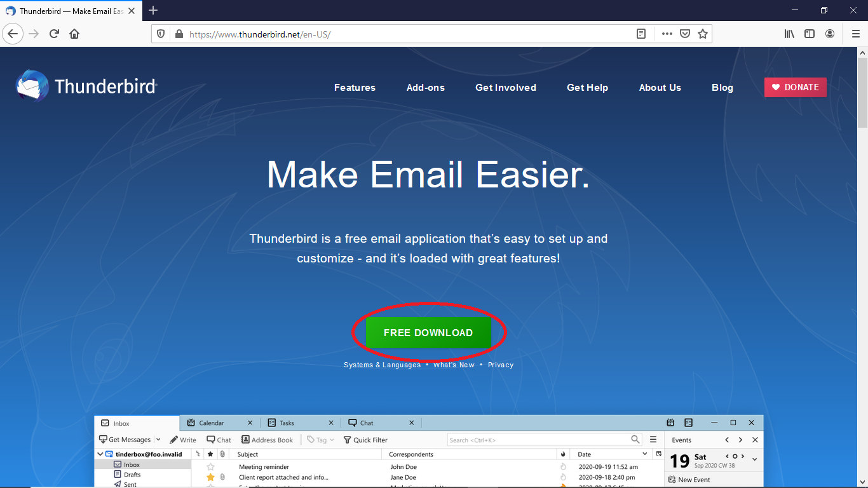This screenshot has height=488, width=868.
Task: Select the Chat tab in Thunderbird preview
Action: click(x=381, y=423)
